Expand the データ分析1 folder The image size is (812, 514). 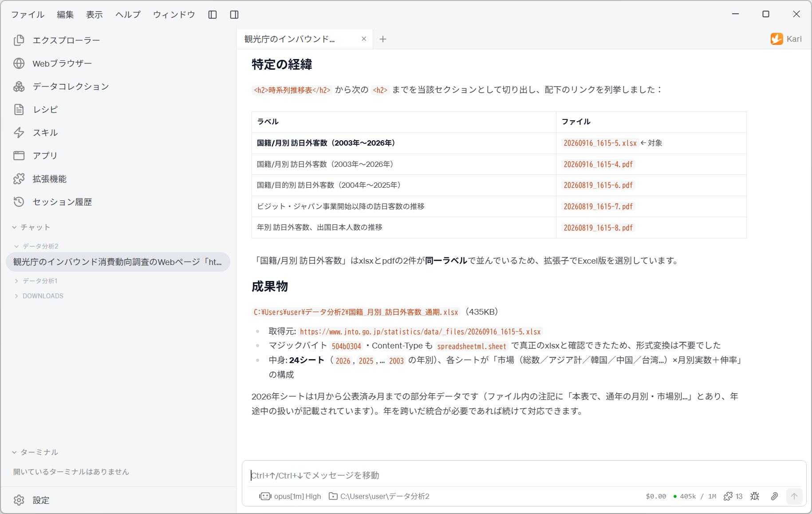pyautogui.click(x=36, y=281)
